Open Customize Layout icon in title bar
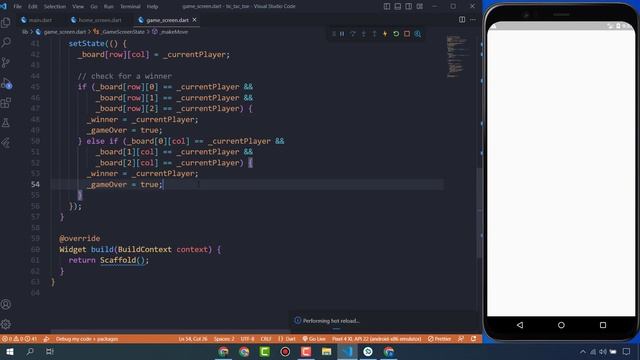Screen dimensions: 640x360 point(420,6)
